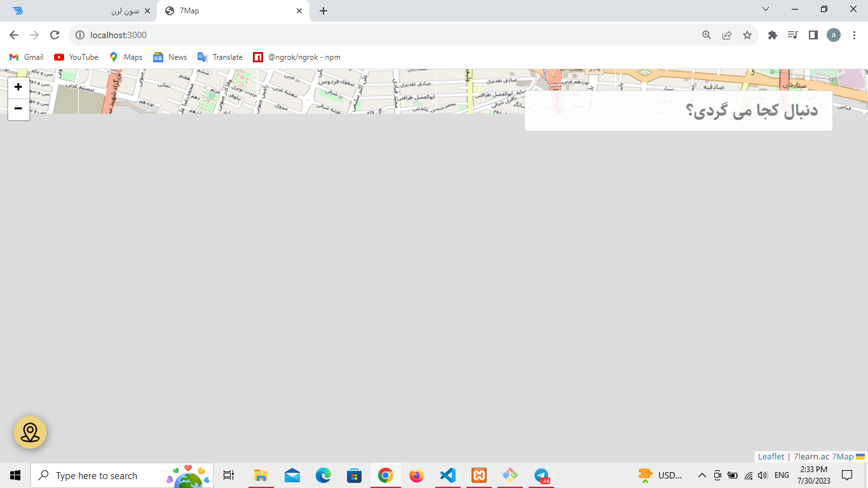Open Task View on taskbar

pyautogui.click(x=229, y=475)
